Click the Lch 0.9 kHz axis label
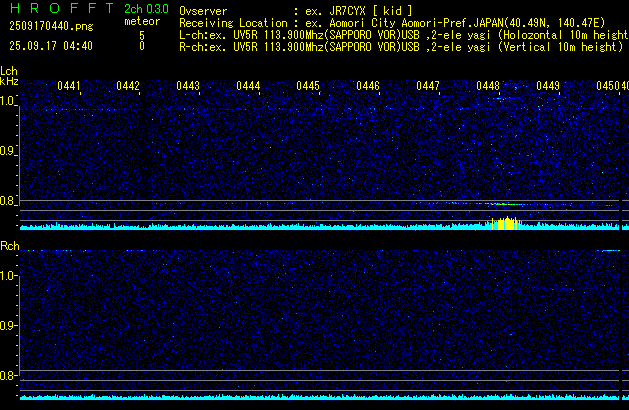Viewport: 629px width, 410px height. point(8,151)
